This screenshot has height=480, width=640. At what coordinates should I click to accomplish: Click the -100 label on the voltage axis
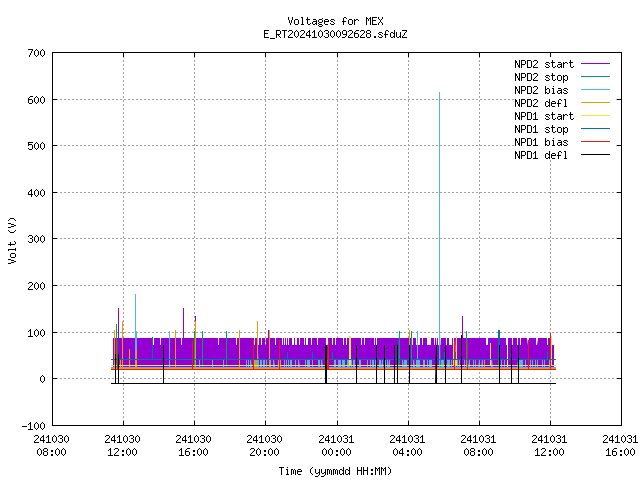(x=33, y=426)
